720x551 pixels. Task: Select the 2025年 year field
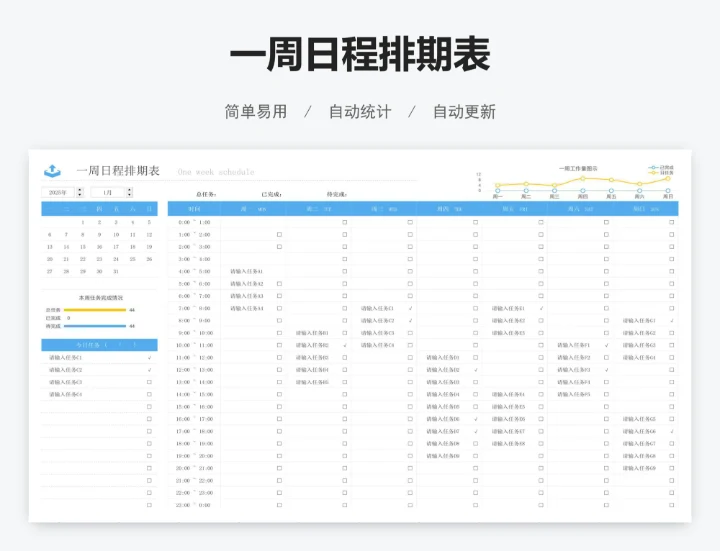pyautogui.click(x=58, y=192)
